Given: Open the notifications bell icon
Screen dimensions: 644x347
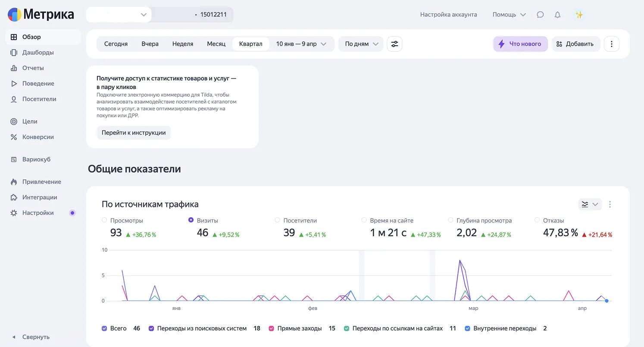Looking at the screenshot, I should (x=557, y=15).
